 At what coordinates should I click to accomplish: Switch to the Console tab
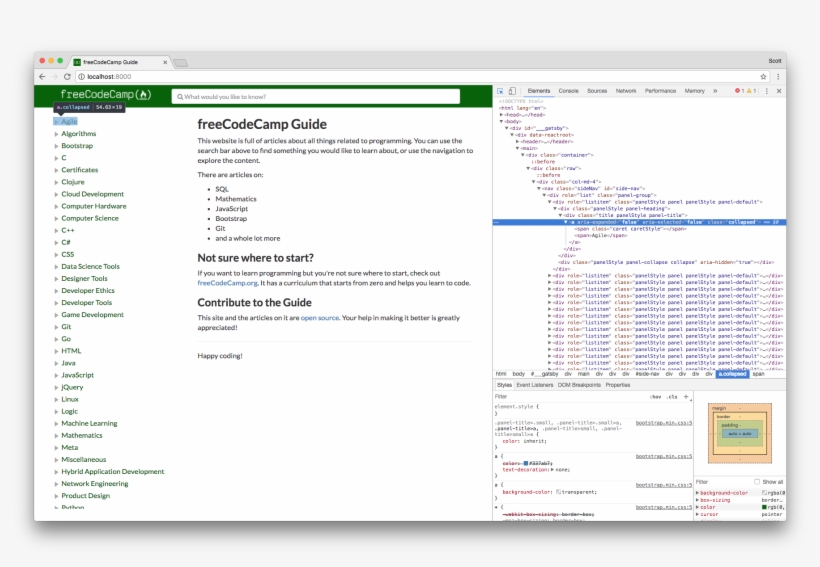pyautogui.click(x=568, y=91)
